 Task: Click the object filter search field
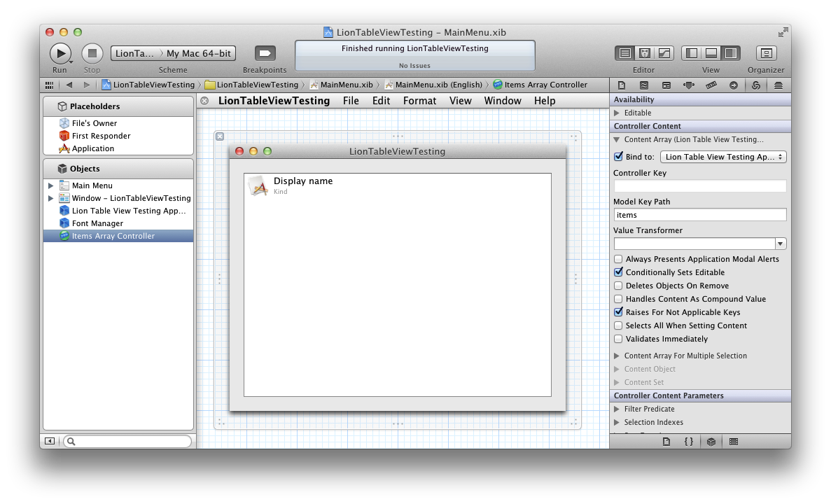[127, 441]
